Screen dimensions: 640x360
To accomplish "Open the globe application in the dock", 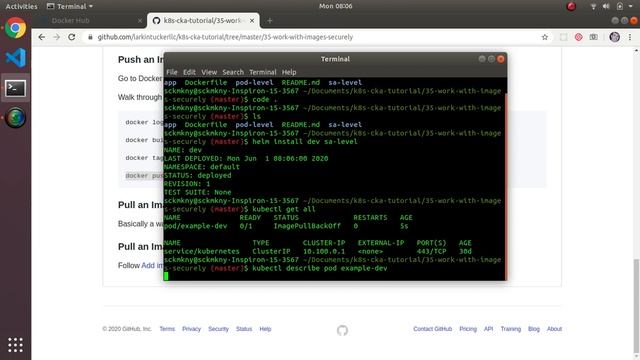I will tap(15, 118).
